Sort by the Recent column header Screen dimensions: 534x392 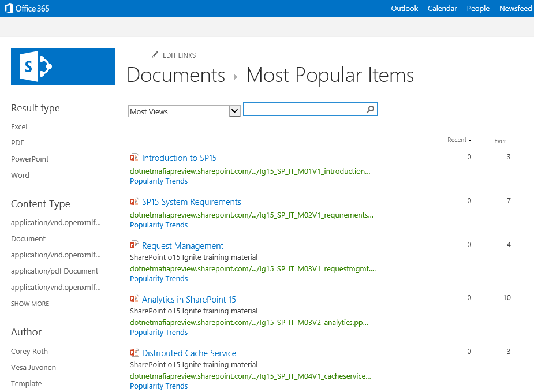tap(457, 140)
